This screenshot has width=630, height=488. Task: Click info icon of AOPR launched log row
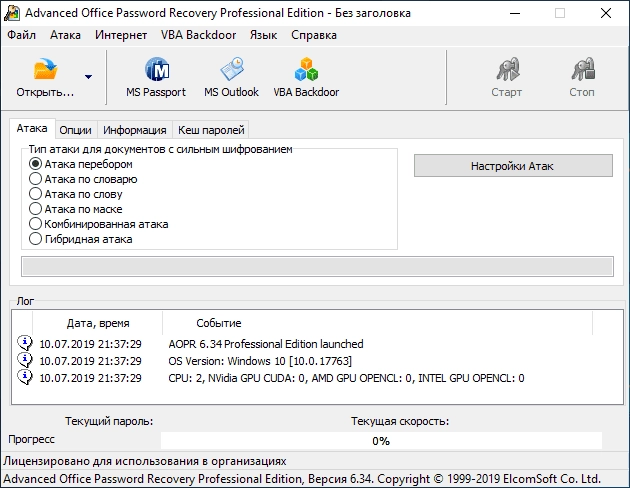(25, 343)
